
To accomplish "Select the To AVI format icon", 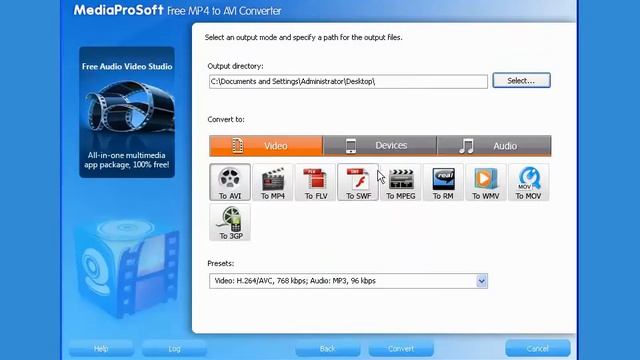I will [x=230, y=182].
